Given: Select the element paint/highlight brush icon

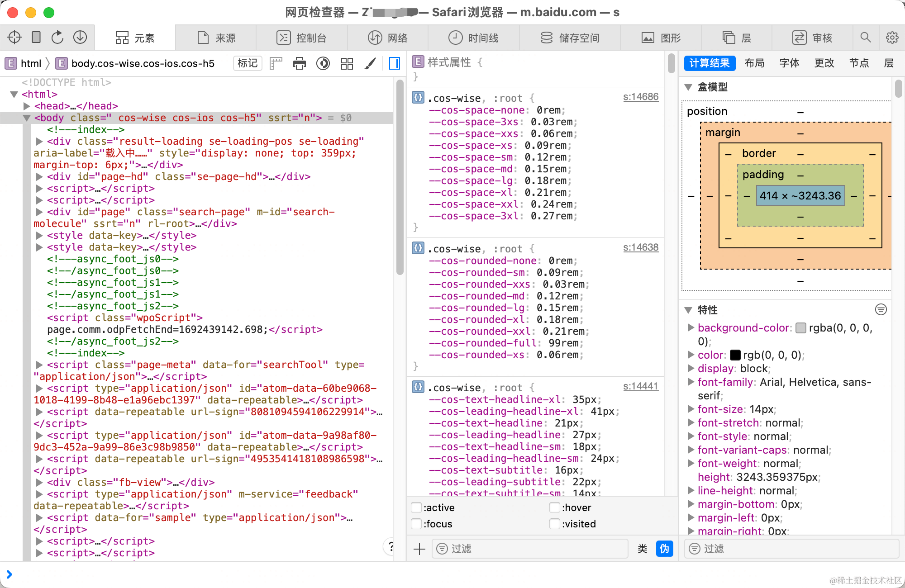Looking at the screenshot, I should 370,64.
